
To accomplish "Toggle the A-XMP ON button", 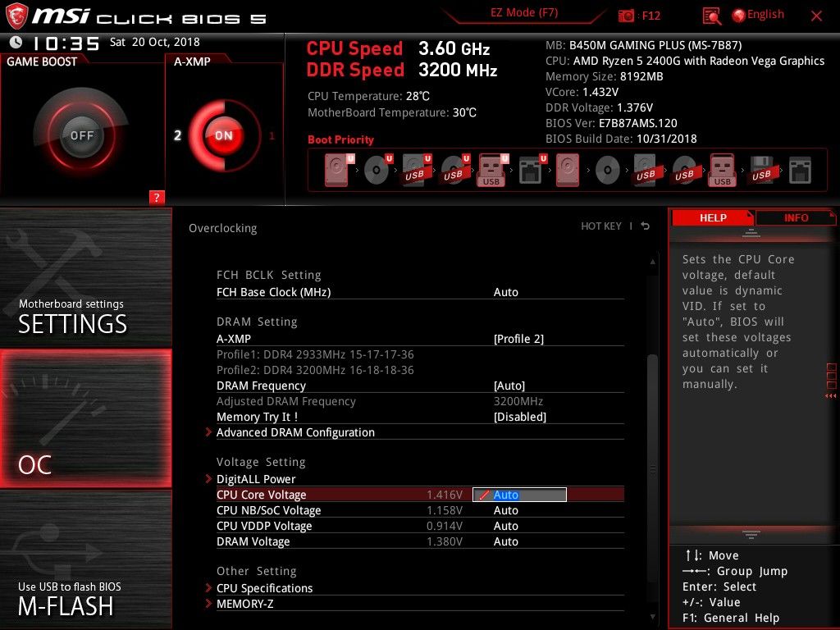I will tap(224, 135).
